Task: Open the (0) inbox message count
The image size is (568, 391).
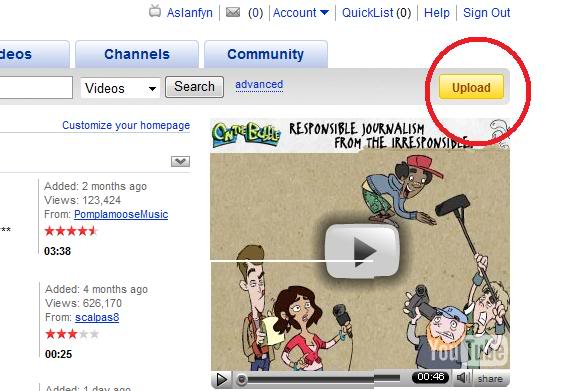Action: pyautogui.click(x=255, y=13)
